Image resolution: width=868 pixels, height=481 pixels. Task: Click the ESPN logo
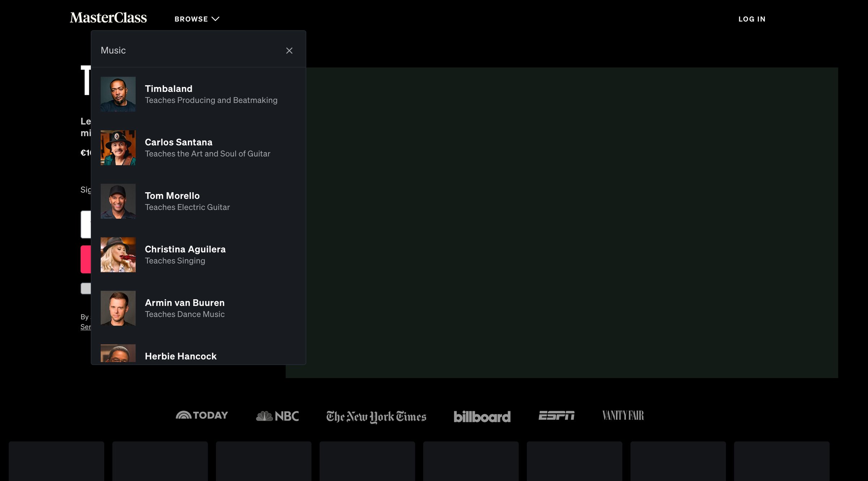(556, 415)
